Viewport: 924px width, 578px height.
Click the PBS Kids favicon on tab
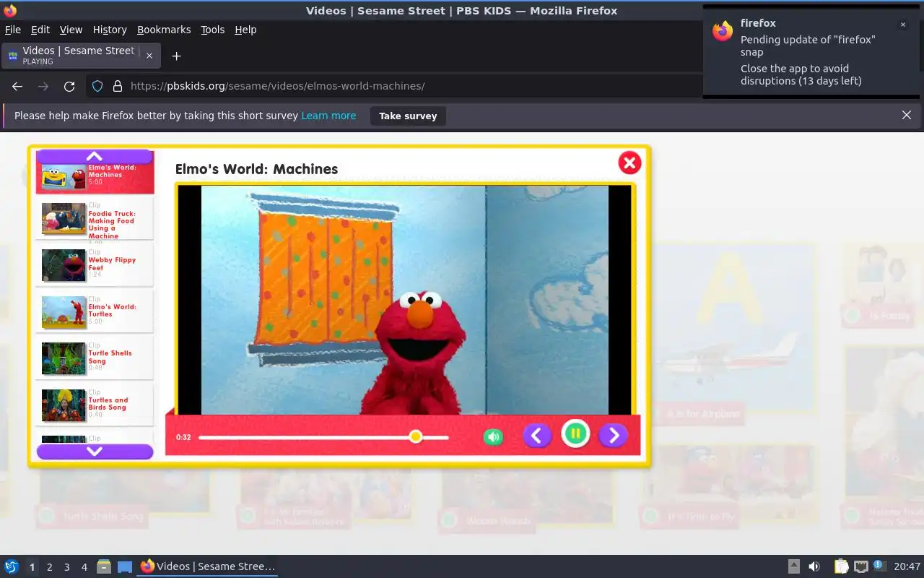[x=13, y=56]
